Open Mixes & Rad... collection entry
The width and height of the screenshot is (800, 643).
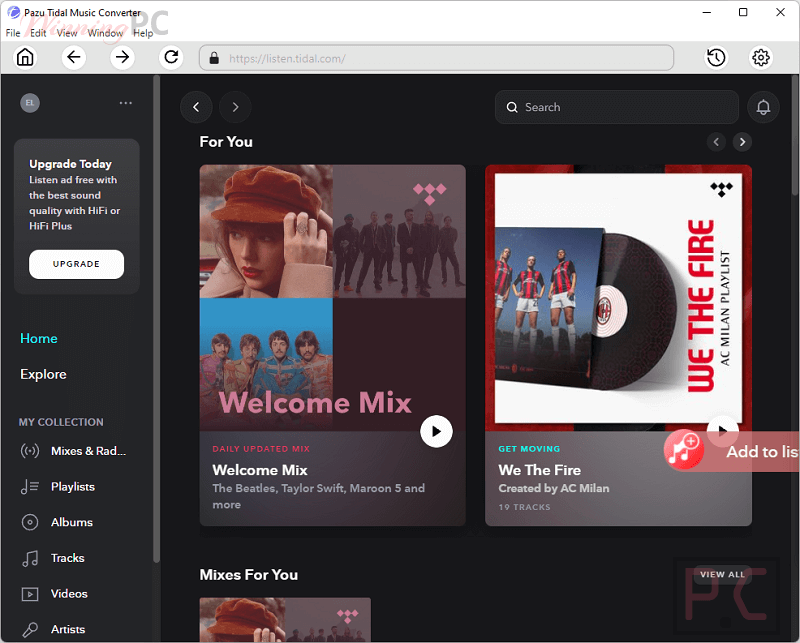(88, 451)
